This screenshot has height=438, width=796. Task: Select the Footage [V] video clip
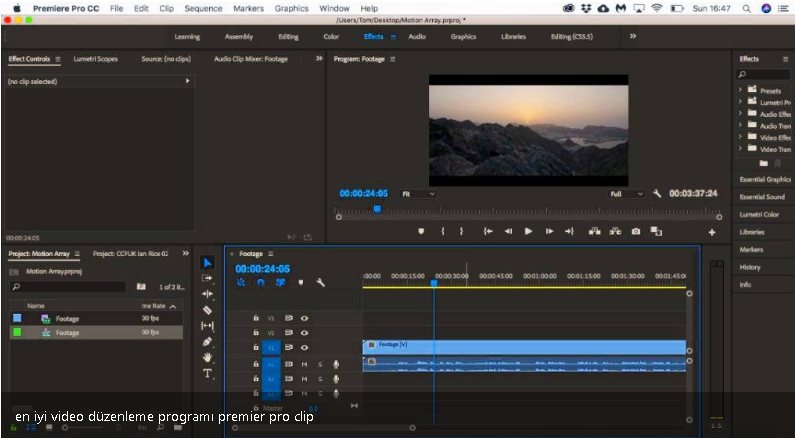[524, 347]
